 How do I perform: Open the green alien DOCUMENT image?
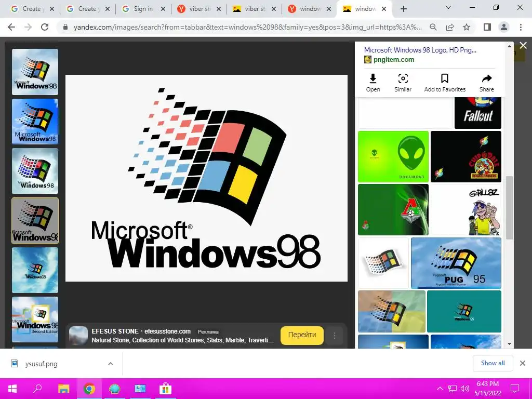click(x=393, y=157)
